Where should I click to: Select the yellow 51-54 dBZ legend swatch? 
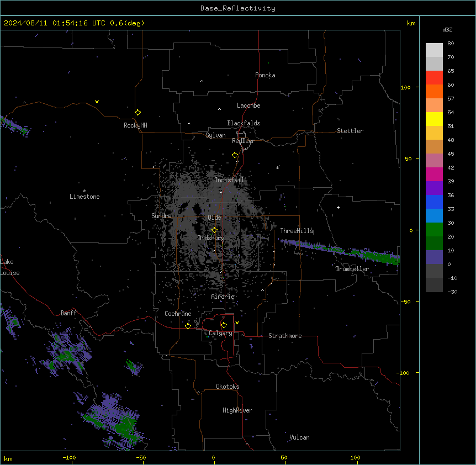pos(434,119)
